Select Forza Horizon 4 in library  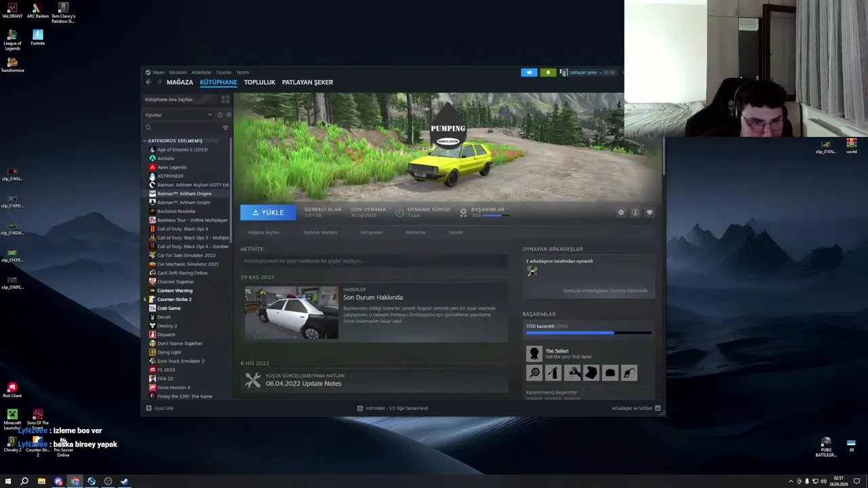click(x=174, y=388)
